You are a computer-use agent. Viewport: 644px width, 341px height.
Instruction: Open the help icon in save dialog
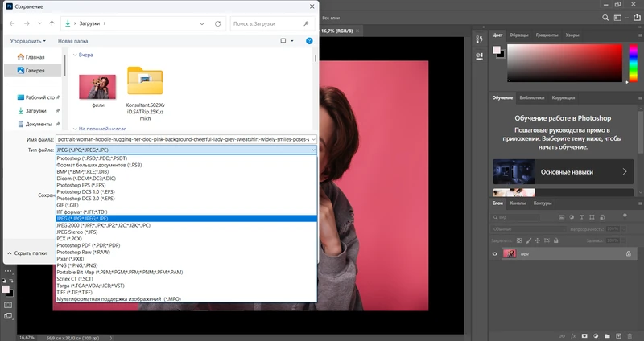(x=308, y=40)
